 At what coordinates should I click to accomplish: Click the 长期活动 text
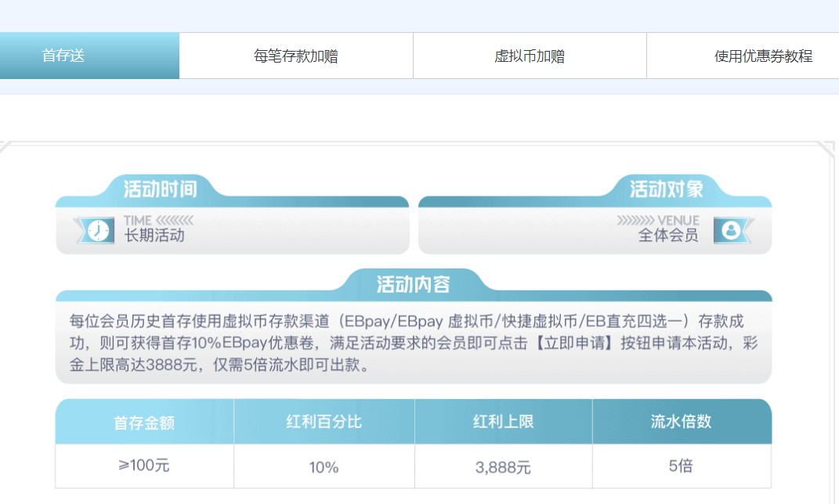[x=154, y=235]
